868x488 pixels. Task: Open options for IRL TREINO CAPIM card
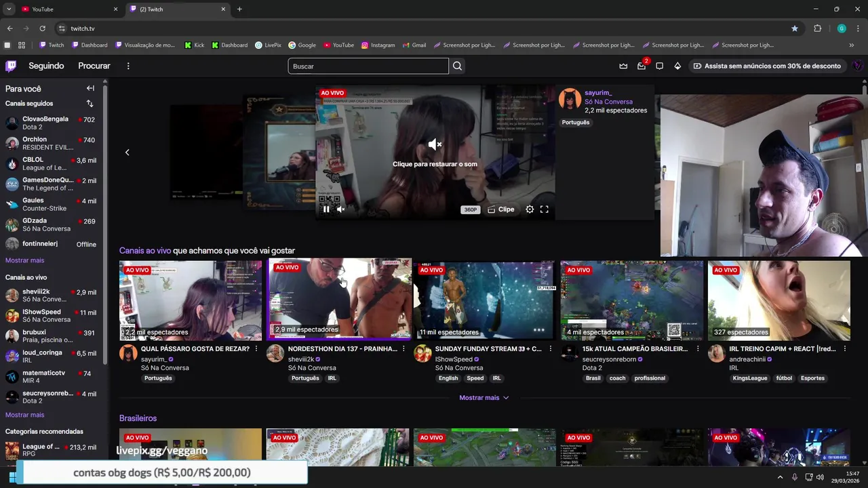(x=845, y=349)
